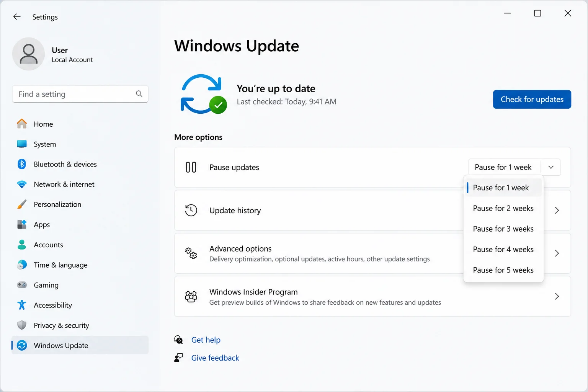
Task: Click the Bluetooth icon in sidebar
Action: click(x=22, y=164)
